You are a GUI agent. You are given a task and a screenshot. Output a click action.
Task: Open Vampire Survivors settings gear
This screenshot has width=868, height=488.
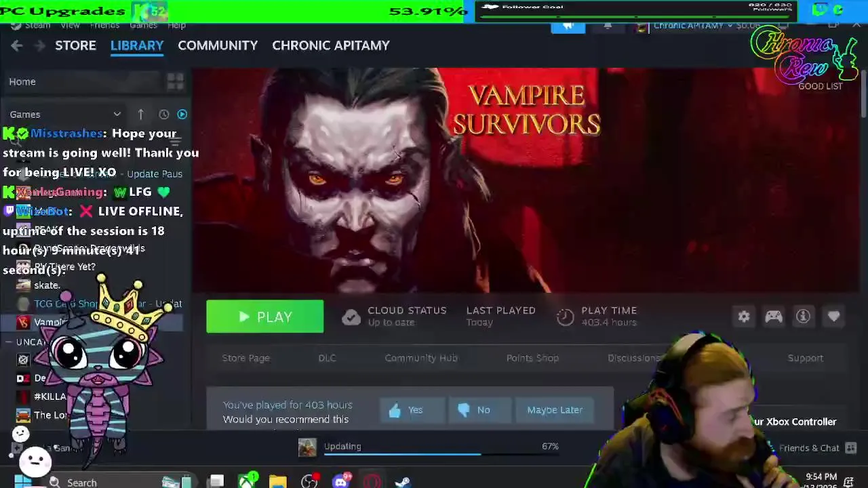[744, 317]
